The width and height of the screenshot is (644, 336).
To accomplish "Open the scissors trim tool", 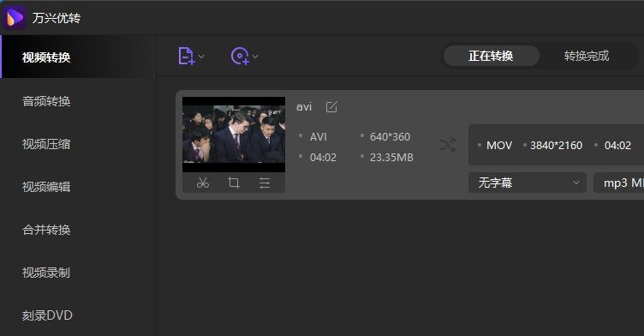I will (x=202, y=183).
